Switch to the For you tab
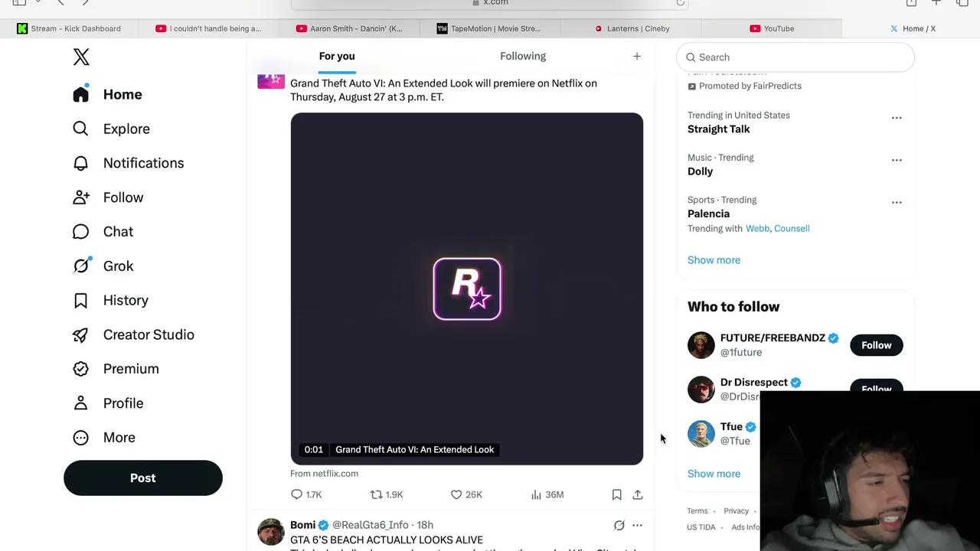This screenshot has width=980, height=551. [337, 56]
